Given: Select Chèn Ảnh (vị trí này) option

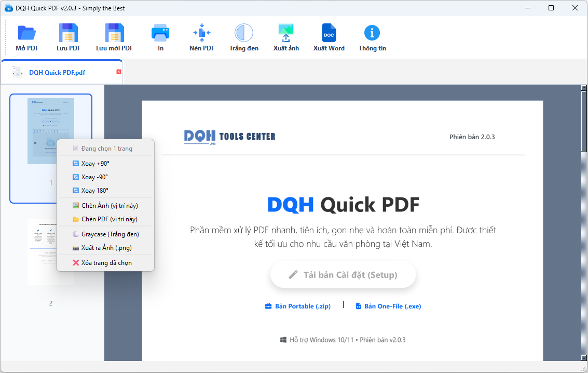Looking at the screenshot, I should [109, 206].
